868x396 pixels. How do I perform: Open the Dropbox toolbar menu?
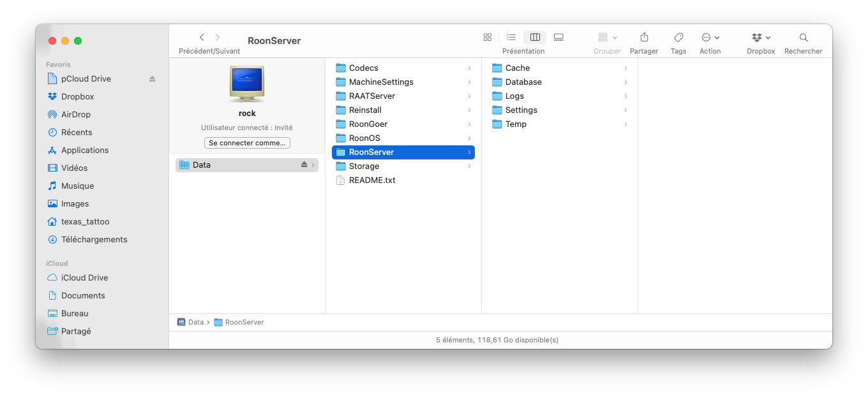coord(761,38)
